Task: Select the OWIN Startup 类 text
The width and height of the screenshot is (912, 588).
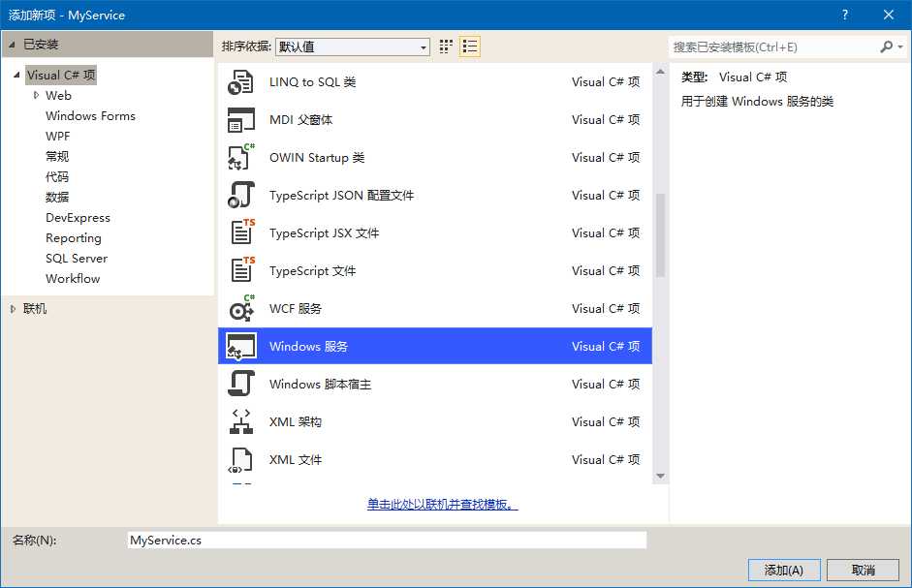Action: (x=317, y=158)
